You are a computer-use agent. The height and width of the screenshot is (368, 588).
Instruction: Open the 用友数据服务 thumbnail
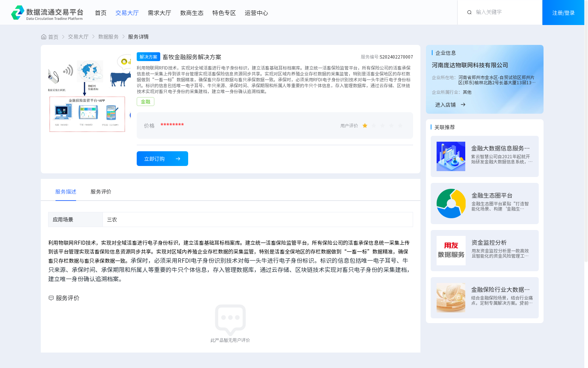(x=451, y=251)
